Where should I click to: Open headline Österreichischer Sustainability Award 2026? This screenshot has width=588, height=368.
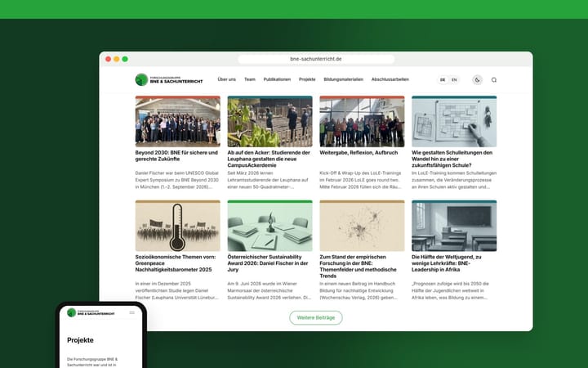click(268, 263)
